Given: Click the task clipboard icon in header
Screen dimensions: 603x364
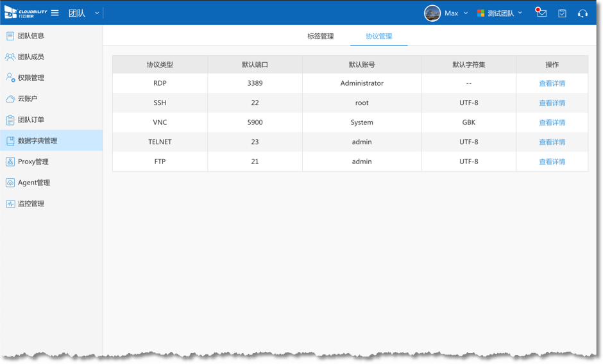Looking at the screenshot, I should tap(562, 13).
